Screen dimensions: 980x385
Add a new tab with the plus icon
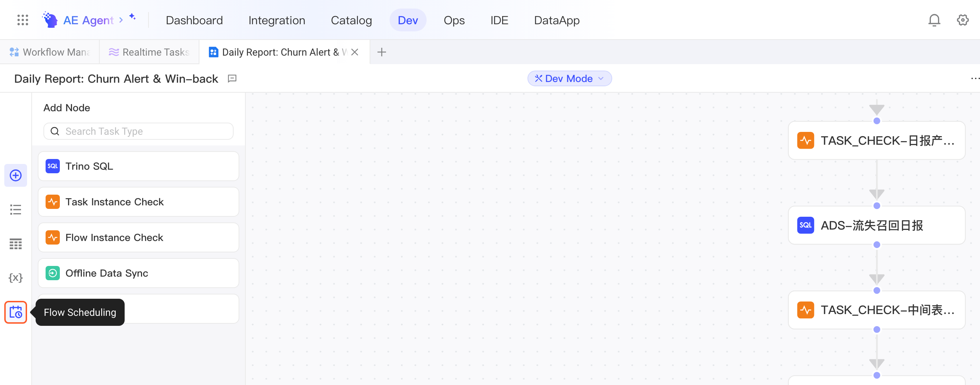382,52
